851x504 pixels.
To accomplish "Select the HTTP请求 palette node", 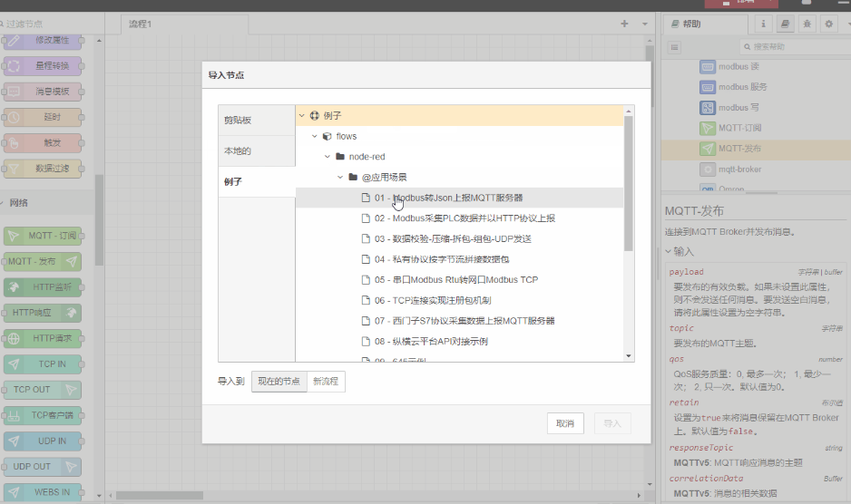I will click(43, 338).
